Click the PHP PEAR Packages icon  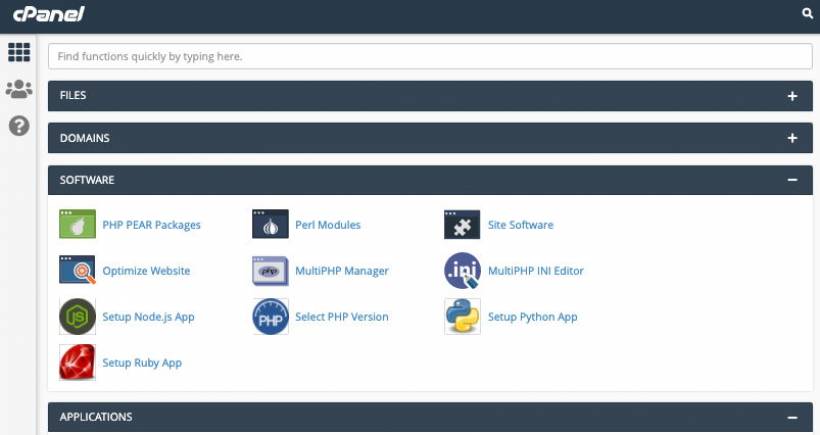click(x=77, y=225)
